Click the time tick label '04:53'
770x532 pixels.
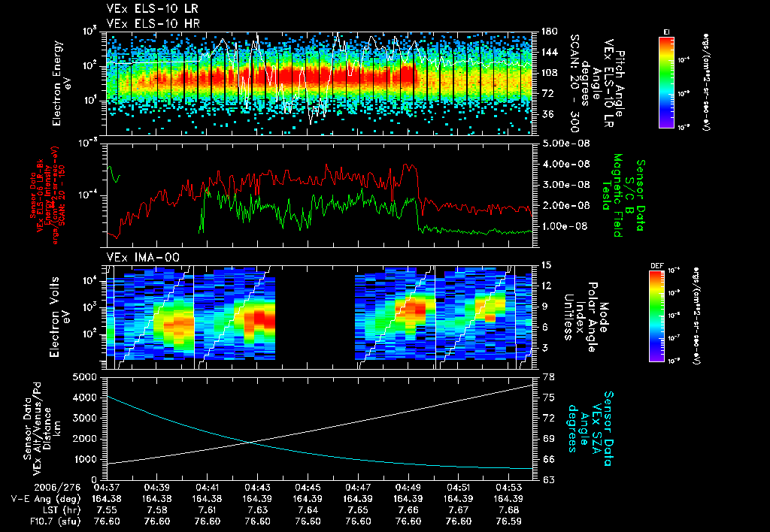(509, 488)
